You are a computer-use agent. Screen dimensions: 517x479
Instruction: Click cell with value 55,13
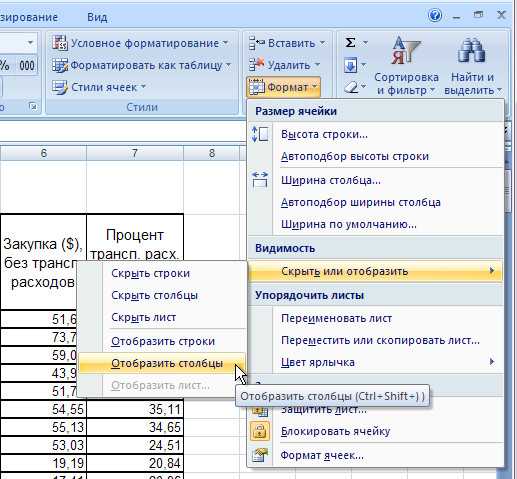coord(43,427)
